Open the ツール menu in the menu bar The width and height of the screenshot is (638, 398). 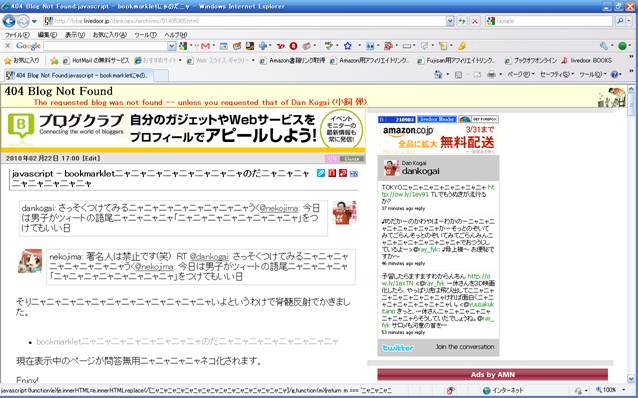click(145, 35)
